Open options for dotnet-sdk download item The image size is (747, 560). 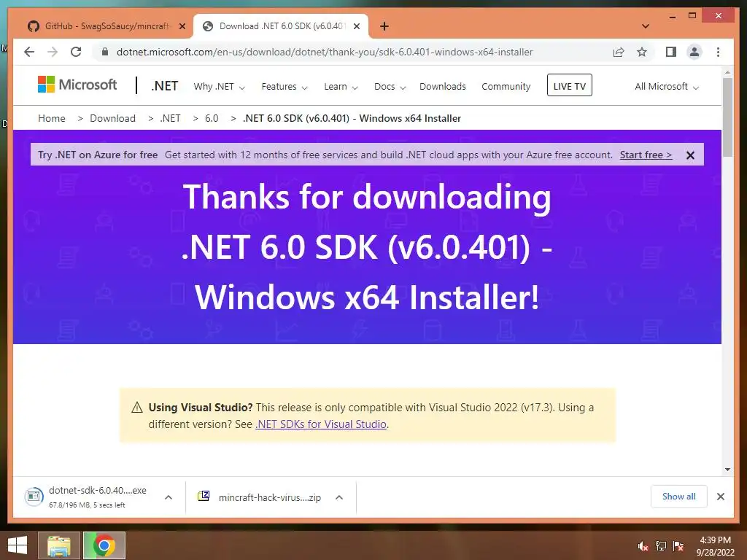pos(169,497)
